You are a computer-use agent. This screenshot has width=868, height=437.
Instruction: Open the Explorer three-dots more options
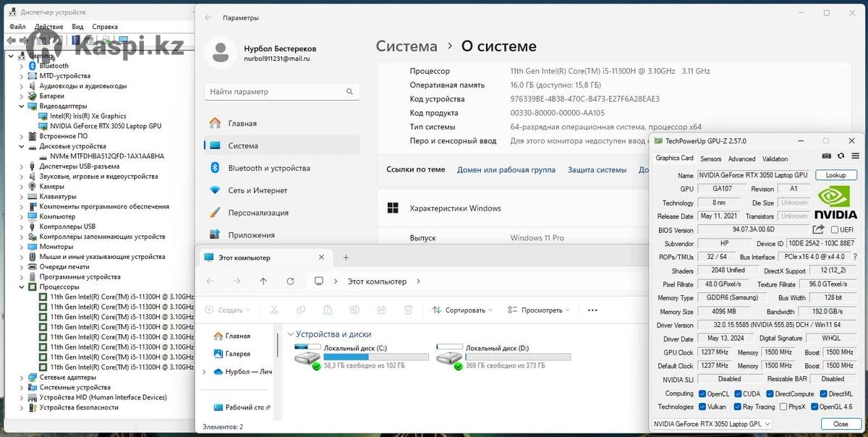[x=592, y=310]
